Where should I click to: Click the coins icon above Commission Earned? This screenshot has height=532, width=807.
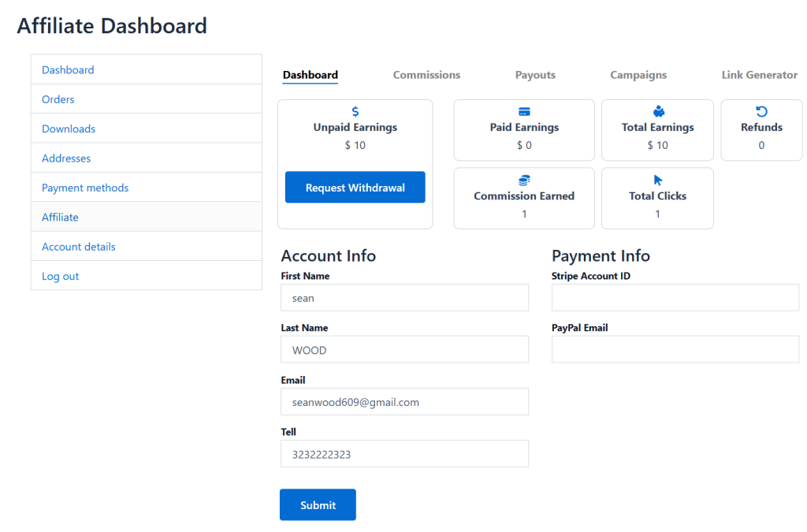pyautogui.click(x=524, y=180)
